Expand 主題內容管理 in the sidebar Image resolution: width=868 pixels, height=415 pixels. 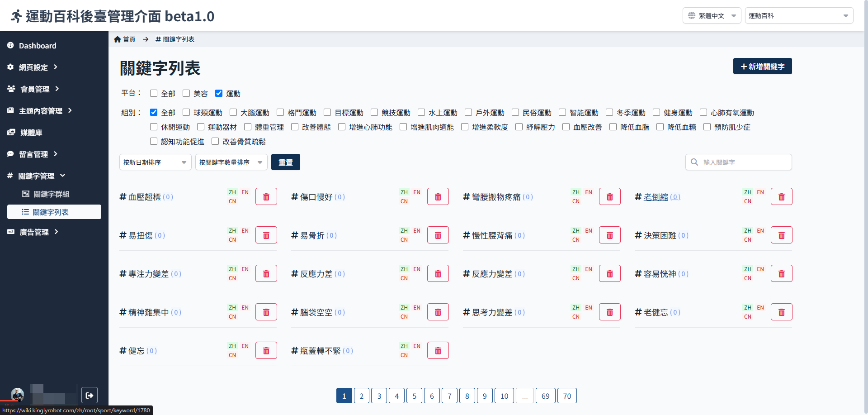[x=40, y=110]
